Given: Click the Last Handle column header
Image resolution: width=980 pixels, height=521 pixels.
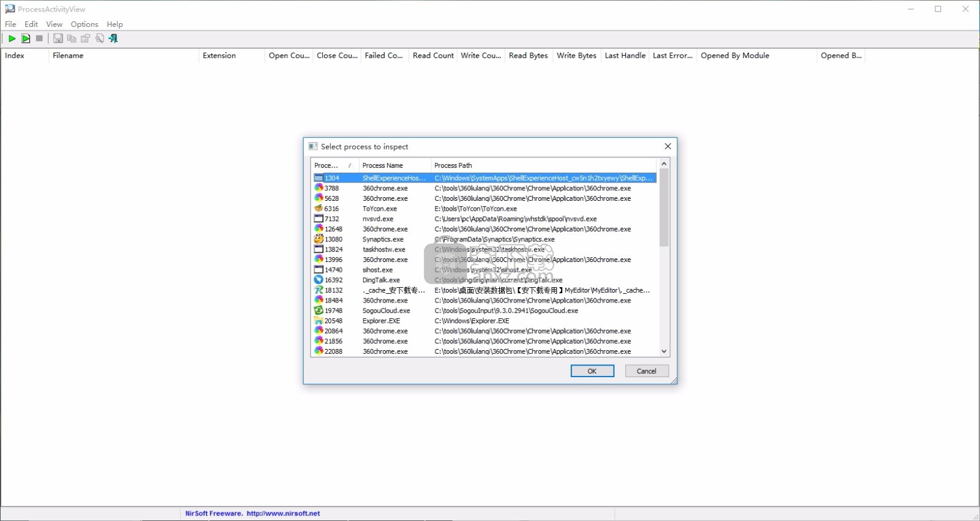Looking at the screenshot, I should [x=625, y=56].
